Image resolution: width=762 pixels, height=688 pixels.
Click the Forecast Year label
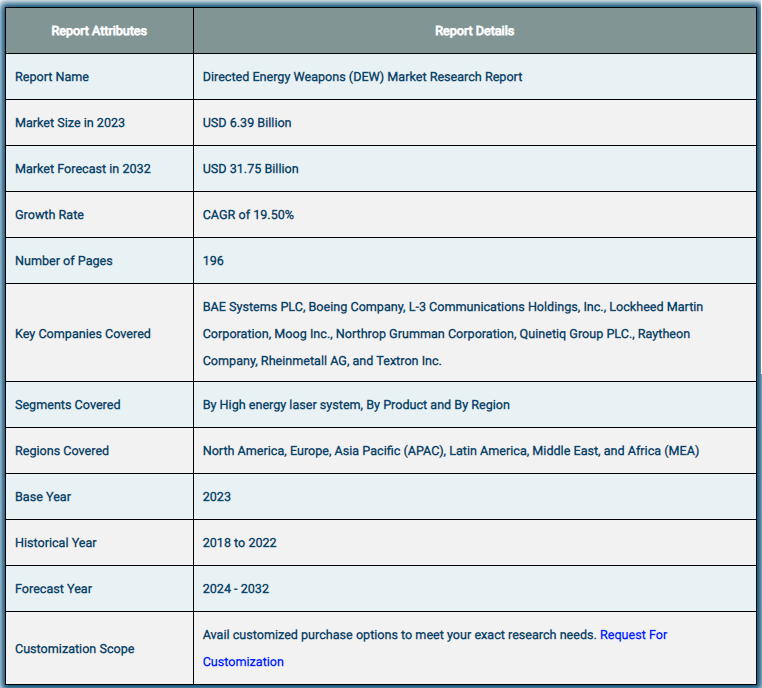pyautogui.click(x=53, y=589)
